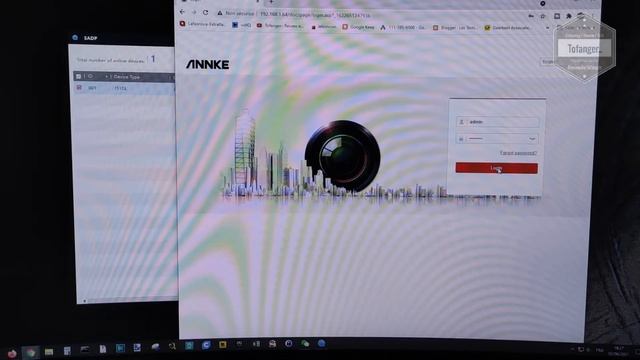This screenshot has height=360, width=640.
Task: Click the Forgot password link
Action: (518, 153)
